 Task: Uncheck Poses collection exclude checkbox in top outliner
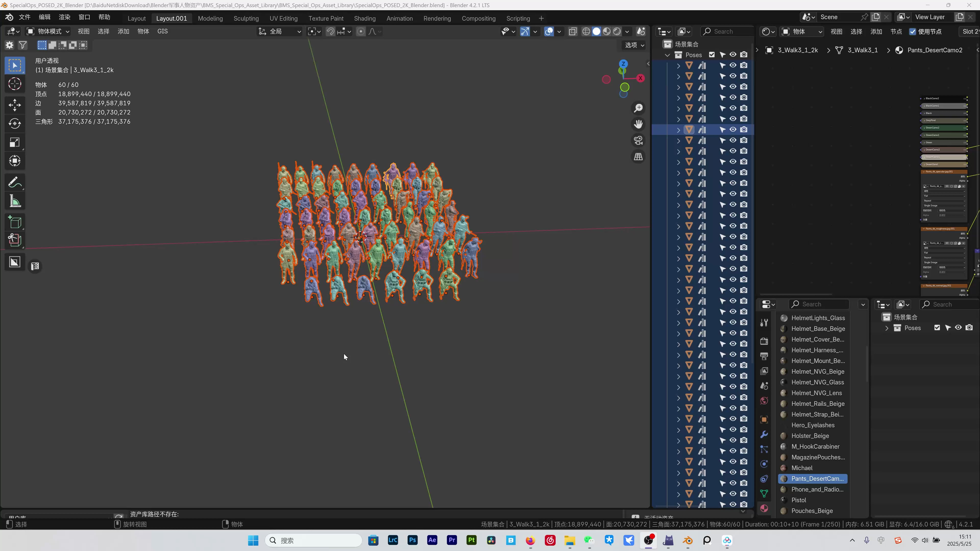(712, 55)
